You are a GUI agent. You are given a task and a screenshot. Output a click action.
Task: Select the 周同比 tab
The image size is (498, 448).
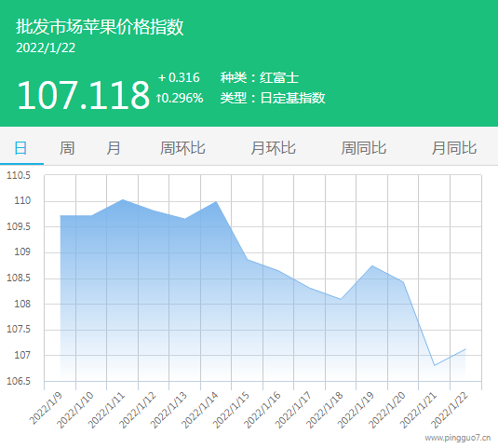364,148
